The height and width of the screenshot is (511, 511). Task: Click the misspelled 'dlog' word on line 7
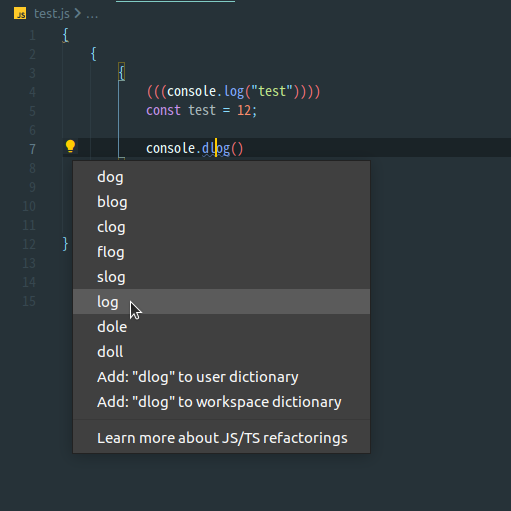coord(216,149)
